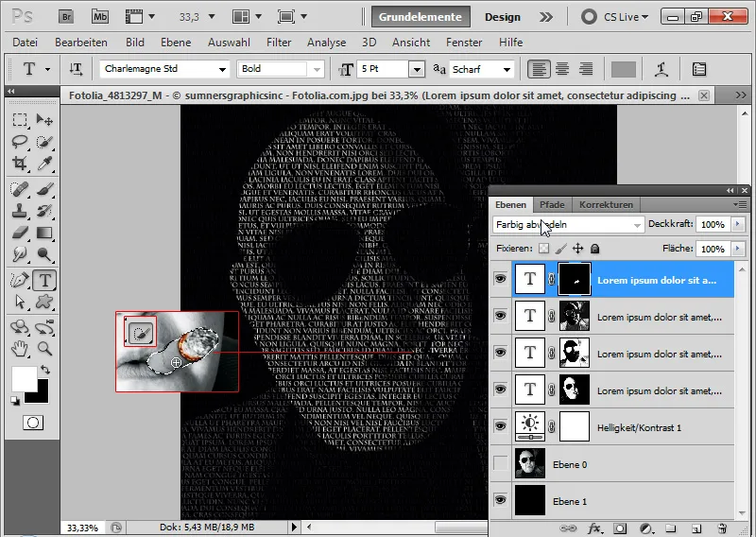
Task: Select the Clone Stamp tool
Action: click(x=20, y=211)
